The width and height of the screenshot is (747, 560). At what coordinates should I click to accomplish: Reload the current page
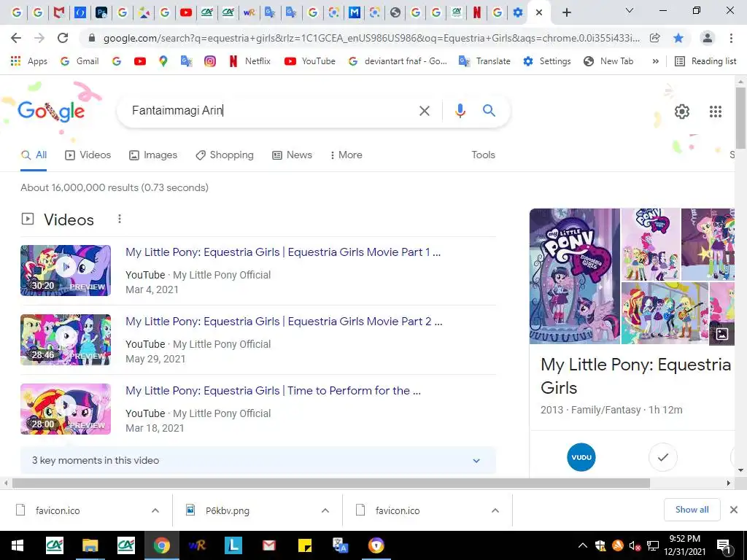(63, 38)
